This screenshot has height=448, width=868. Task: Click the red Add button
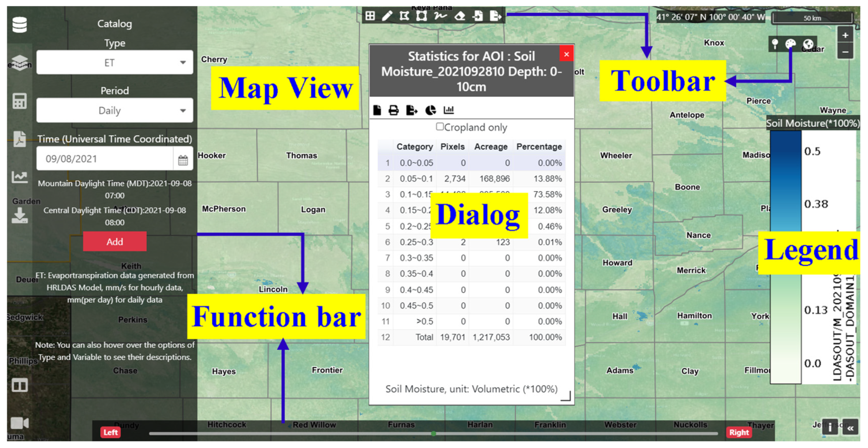[115, 241]
